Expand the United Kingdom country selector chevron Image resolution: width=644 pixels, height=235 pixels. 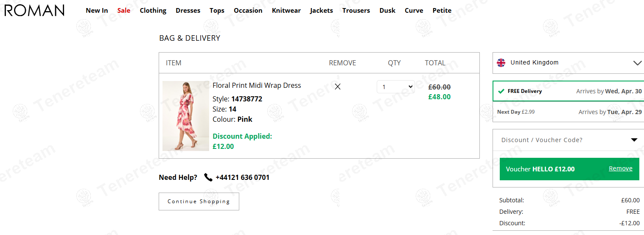click(x=637, y=63)
